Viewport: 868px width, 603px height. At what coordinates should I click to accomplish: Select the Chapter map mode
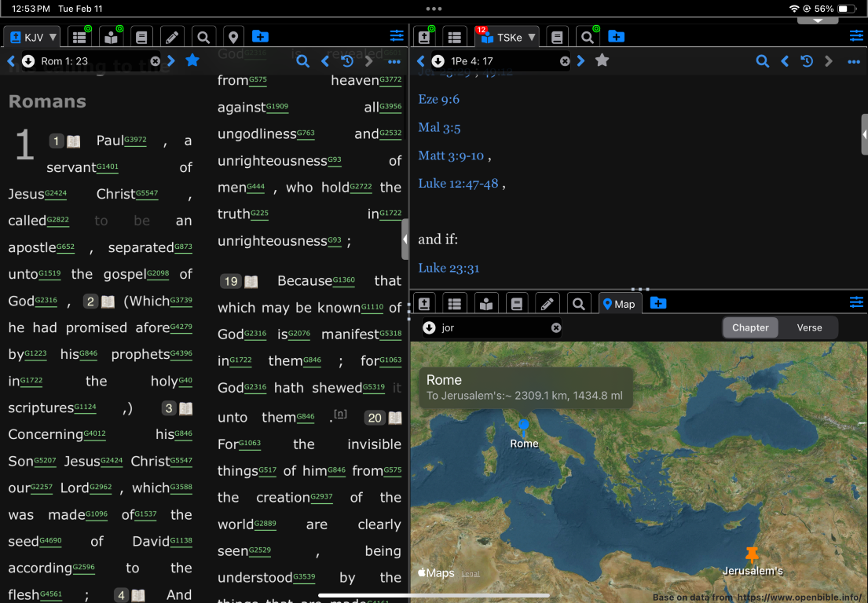[750, 327]
